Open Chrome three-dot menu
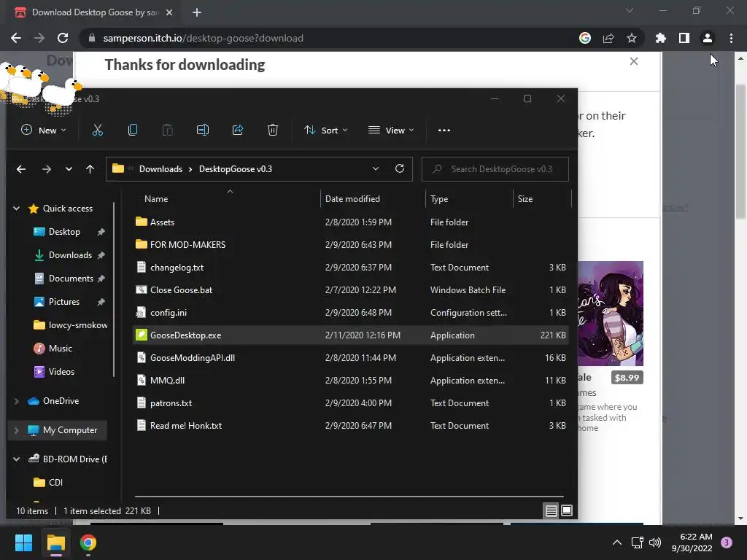Image resolution: width=747 pixels, height=560 pixels. click(x=731, y=38)
